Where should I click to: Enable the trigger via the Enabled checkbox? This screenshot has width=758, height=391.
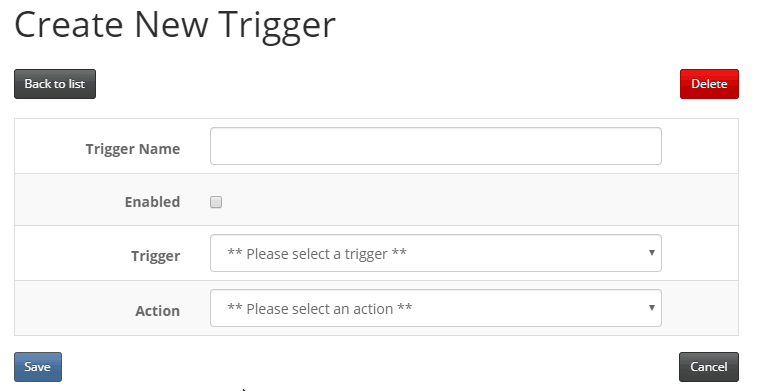[x=216, y=202]
